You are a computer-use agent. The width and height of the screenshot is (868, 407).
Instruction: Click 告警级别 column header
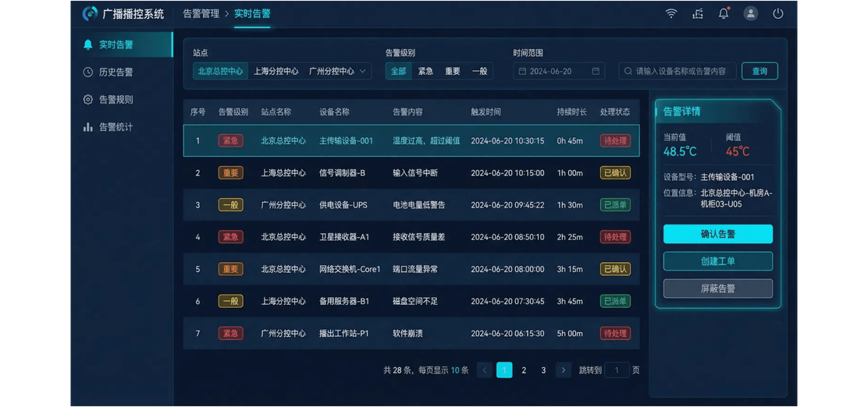233,111
